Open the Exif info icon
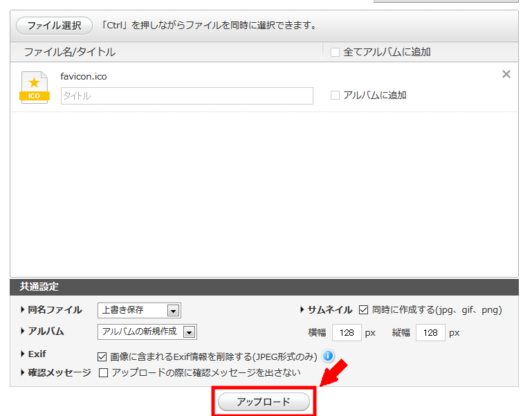This screenshot has height=416, width=532. [x=328, y=356]
